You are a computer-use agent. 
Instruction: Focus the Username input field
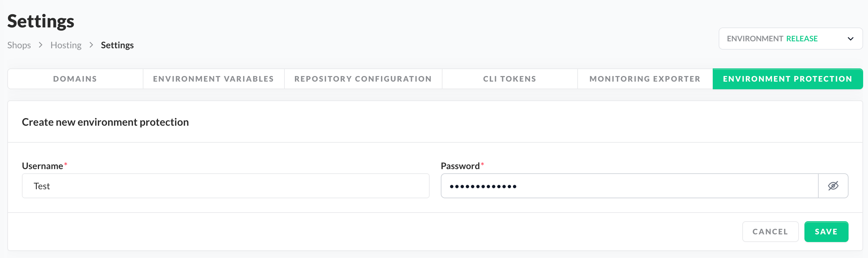click(x=226, y=186)
